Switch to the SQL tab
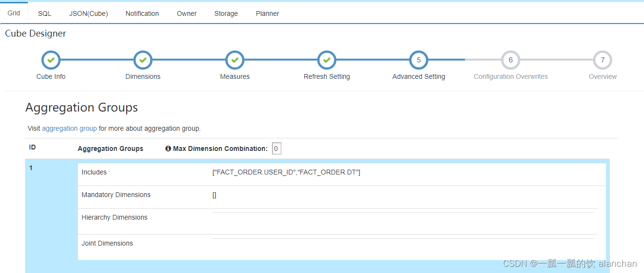Viewport: 644px width, 273px height. click(x=45, y=13)
